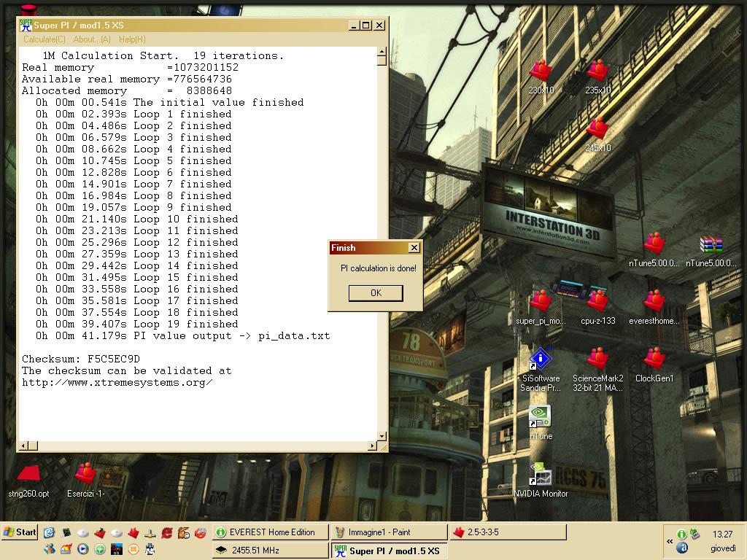747x560 pixels.
Task: Open the Windows Start menu
Action: pos(20,532)
